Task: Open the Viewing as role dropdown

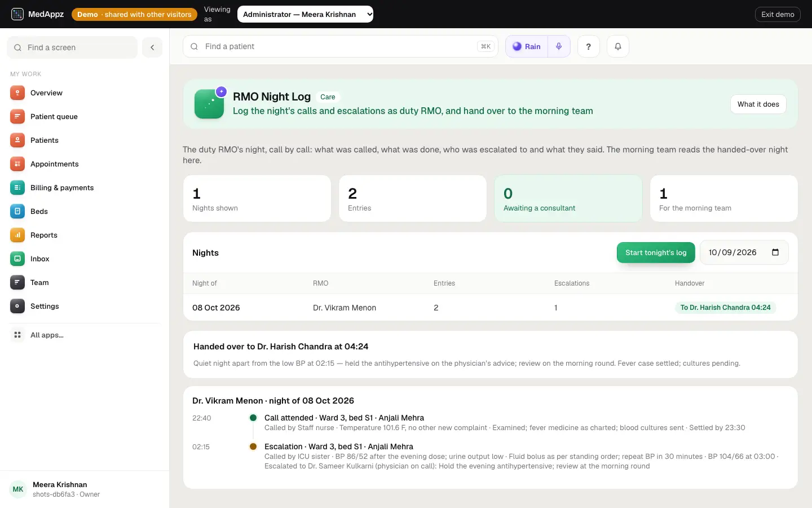Action: point(305,14)
